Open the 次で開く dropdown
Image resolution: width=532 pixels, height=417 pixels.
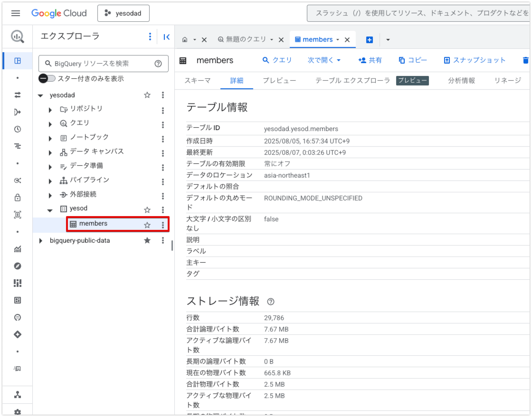point(324,60)
